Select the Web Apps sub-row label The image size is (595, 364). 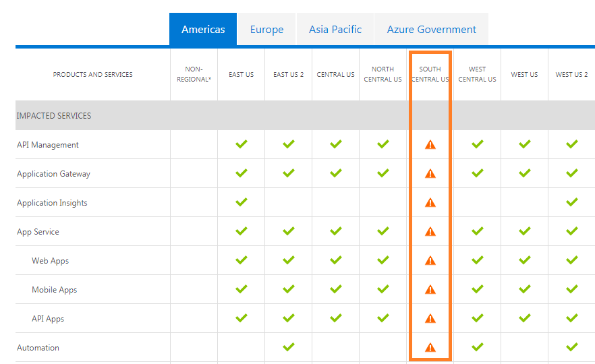coord(50,261)
